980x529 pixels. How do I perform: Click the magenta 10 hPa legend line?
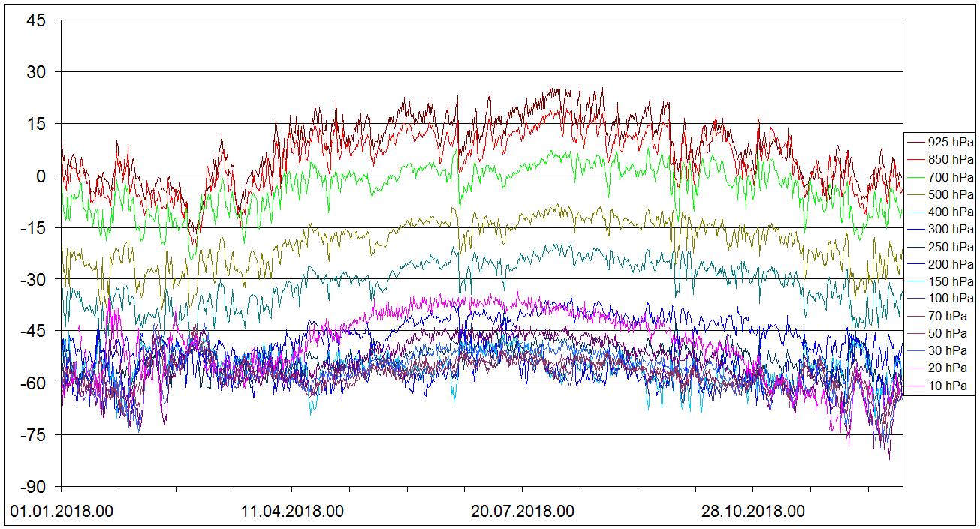click(915, 386)
